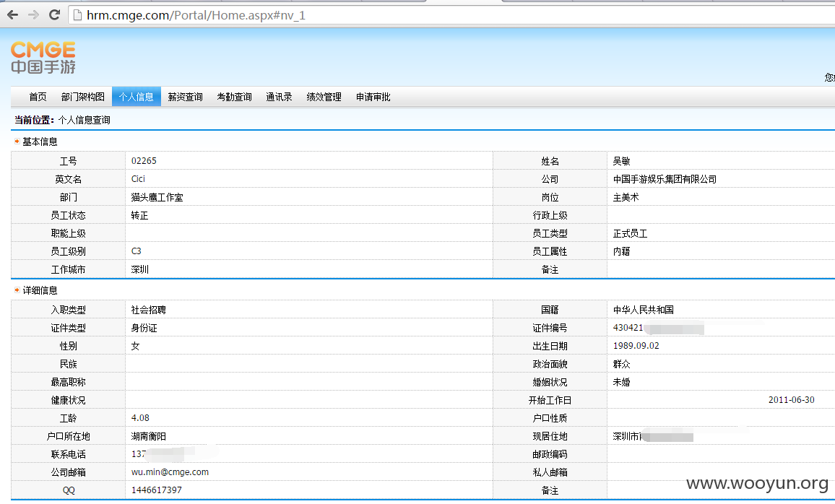Click the page icon in address bar

[x=77, y=15]
